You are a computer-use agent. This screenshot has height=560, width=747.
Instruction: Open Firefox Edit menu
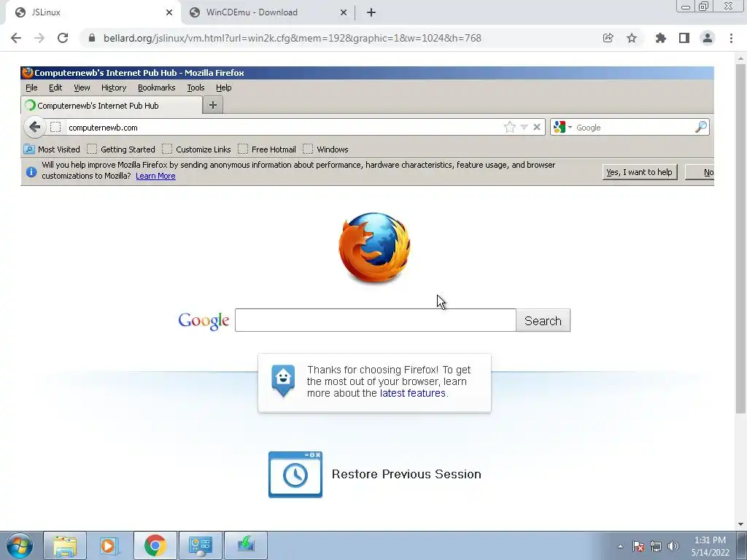click(x=55, y=87)
